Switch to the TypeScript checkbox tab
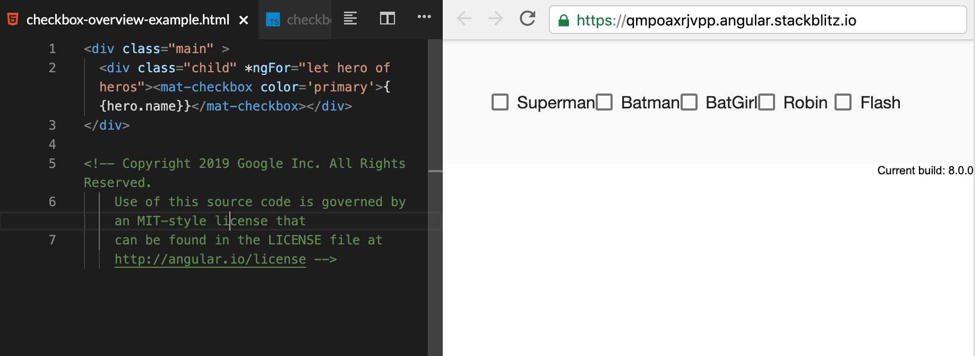 coord(295,20)
